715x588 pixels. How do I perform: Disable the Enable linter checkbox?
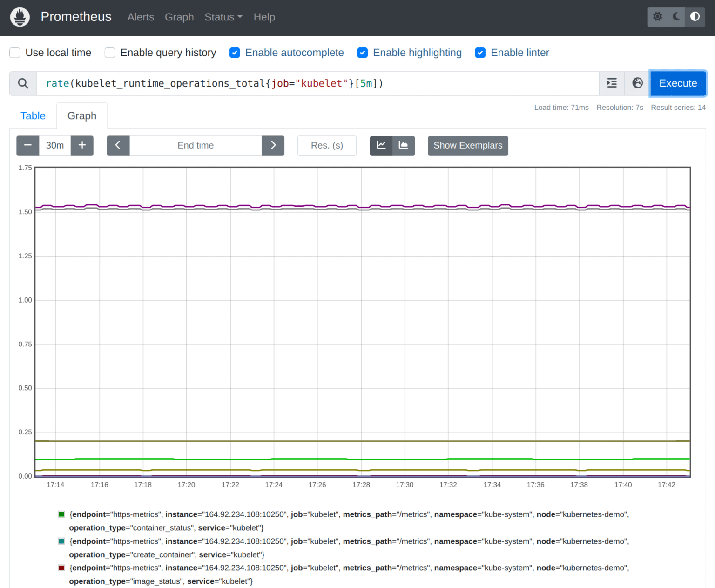point(480,53)
